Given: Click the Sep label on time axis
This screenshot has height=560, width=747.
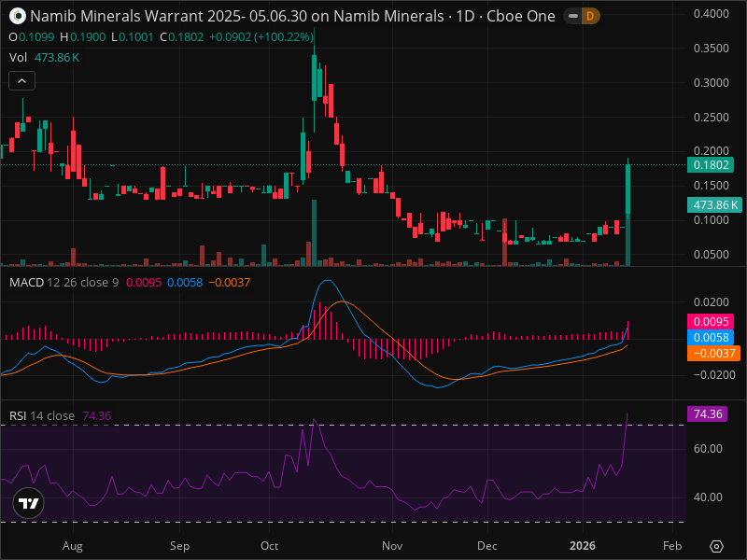Looking at the screenshot, I should (x=179, y=546).
